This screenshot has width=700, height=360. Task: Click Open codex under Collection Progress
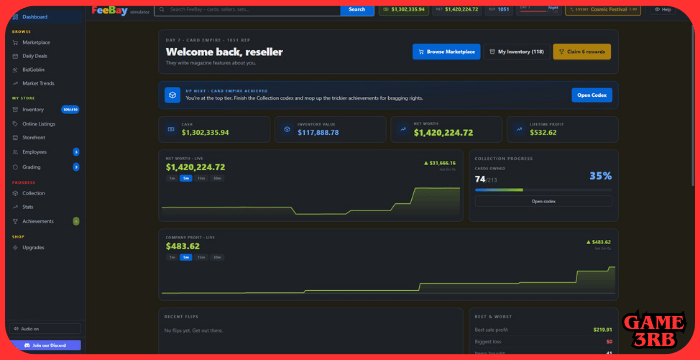tap(543, 201)
